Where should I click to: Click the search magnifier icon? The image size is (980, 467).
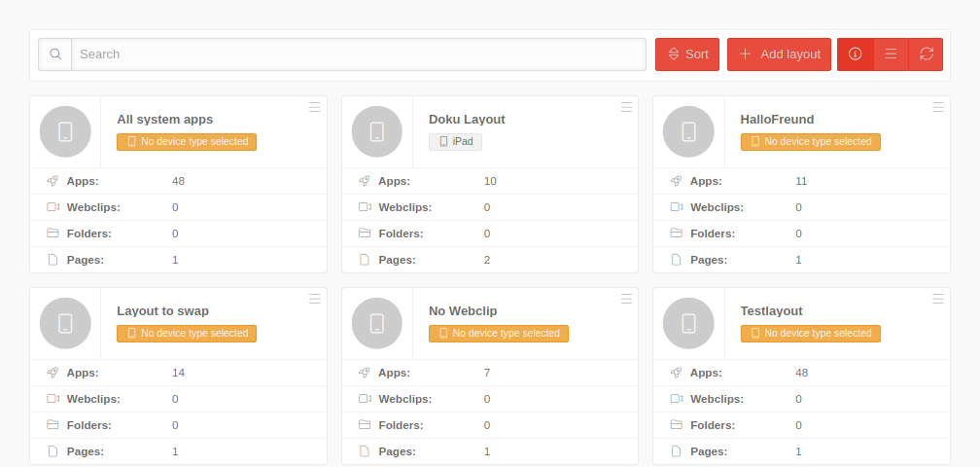(55, 54)
